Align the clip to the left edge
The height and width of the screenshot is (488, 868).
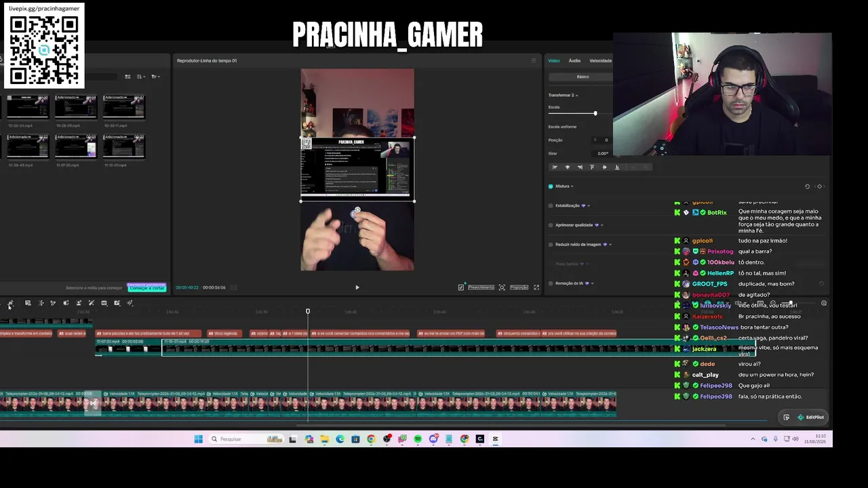[x=555, y=167]
